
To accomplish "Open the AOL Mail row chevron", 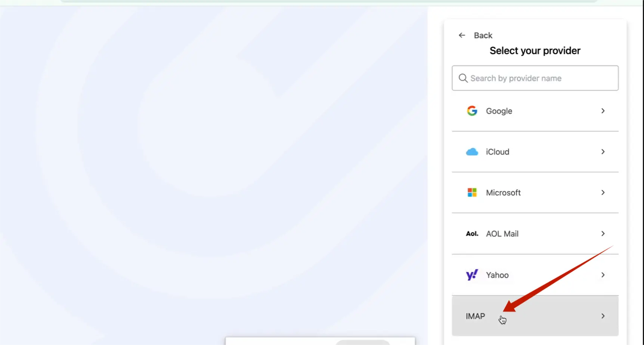I will (x=603, y=234).
